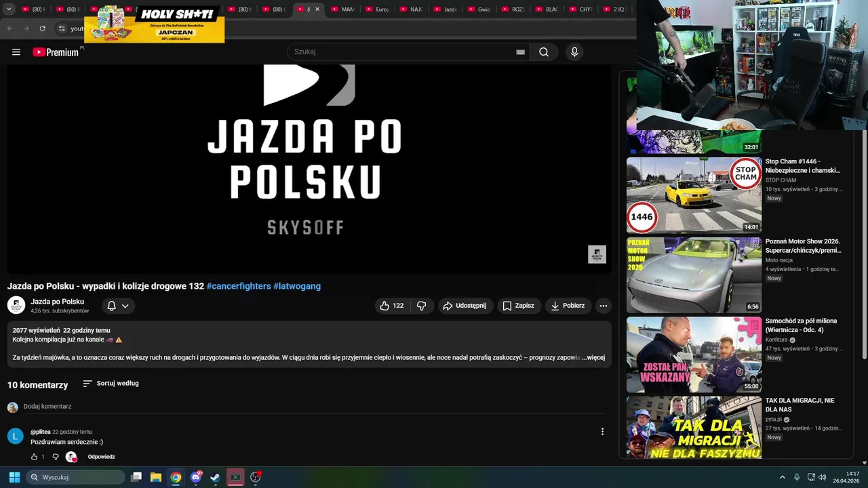
Task: Open browser tab search dropdown arrow
Action: click(x=9, y=9)
